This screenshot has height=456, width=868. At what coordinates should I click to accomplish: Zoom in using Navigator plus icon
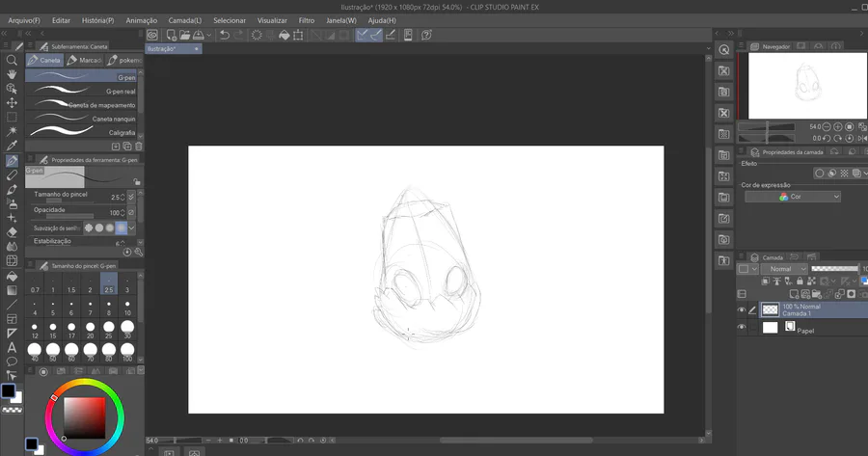(x=837, y=126)
